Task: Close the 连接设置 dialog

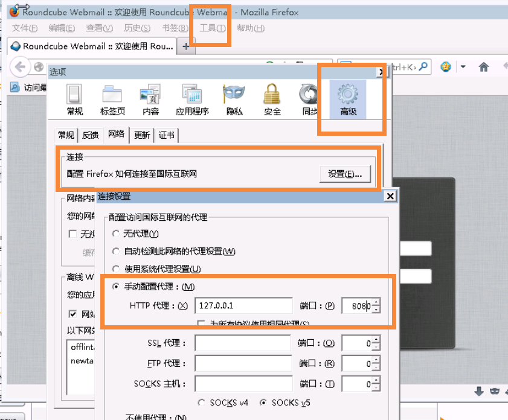Action: (390, 196)
